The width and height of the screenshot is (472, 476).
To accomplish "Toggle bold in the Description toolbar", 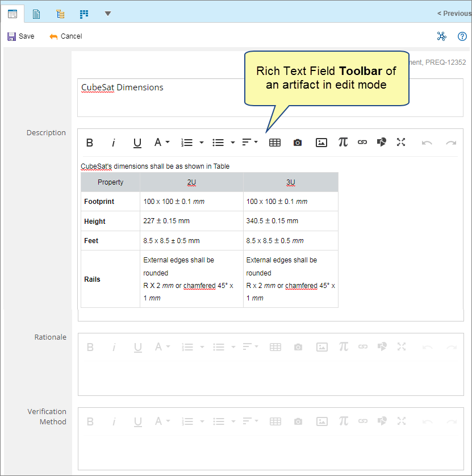I will 90,143.
